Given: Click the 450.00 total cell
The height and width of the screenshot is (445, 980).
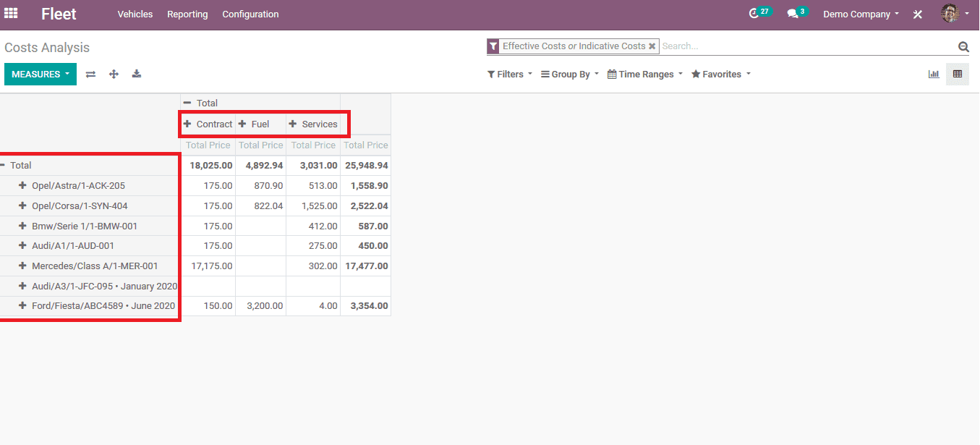Looking at the screenshot, I should tap(365, 246).
